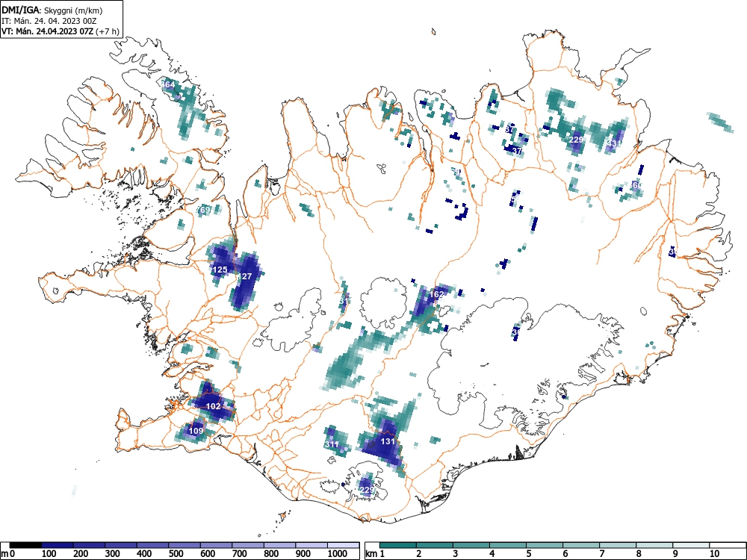Pick the teal swatch between km 4 and 5
Screen dimensions: 747x560
click(508, 545)
